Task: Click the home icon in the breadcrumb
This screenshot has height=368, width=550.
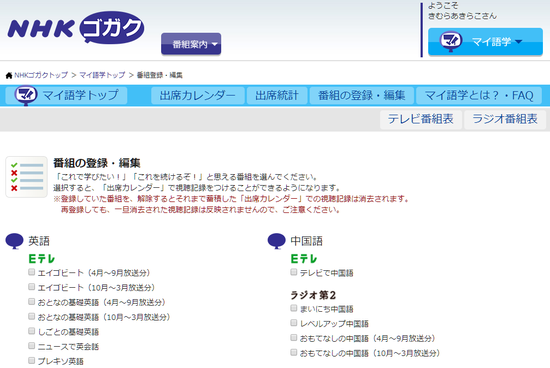Action: (x=9, y=75)
